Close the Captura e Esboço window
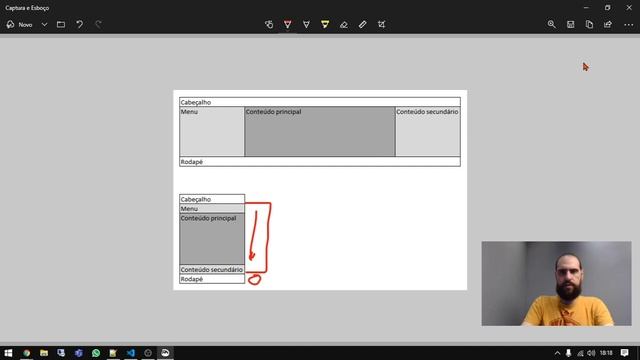This screenshot has height=360, width=640. (629, 8)
